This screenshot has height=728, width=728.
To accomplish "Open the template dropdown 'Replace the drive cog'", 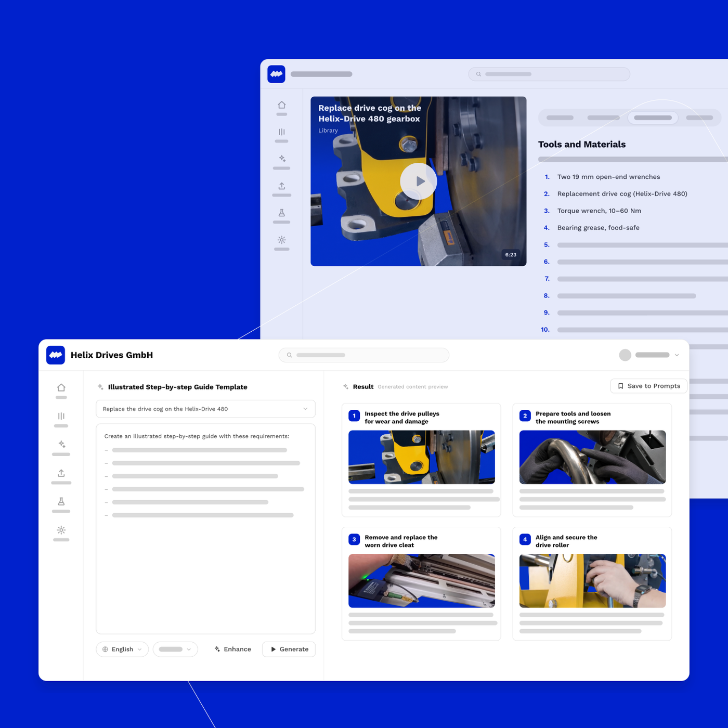I will (205, 409).
